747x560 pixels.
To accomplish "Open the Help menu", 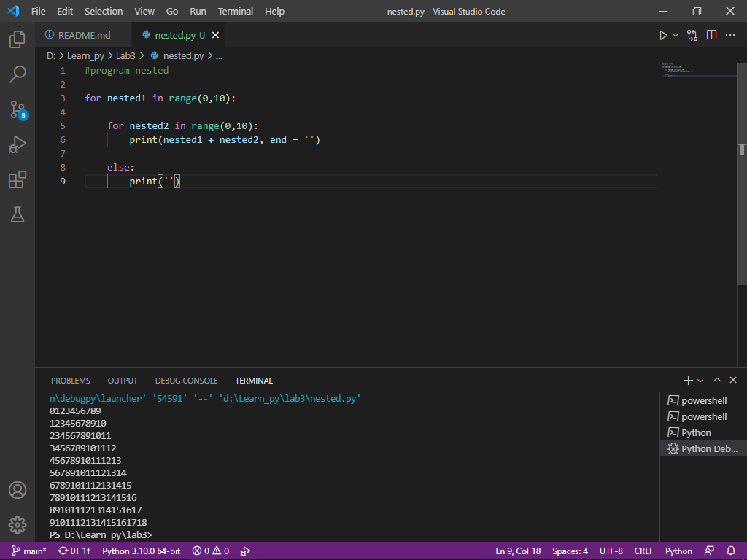I will (274, 12).
